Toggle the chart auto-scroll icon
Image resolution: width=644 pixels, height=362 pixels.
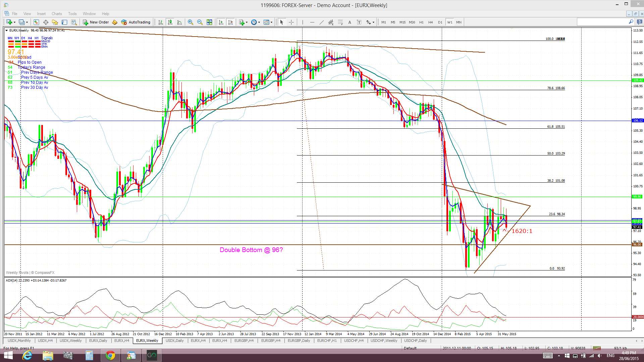coord(221,22)
